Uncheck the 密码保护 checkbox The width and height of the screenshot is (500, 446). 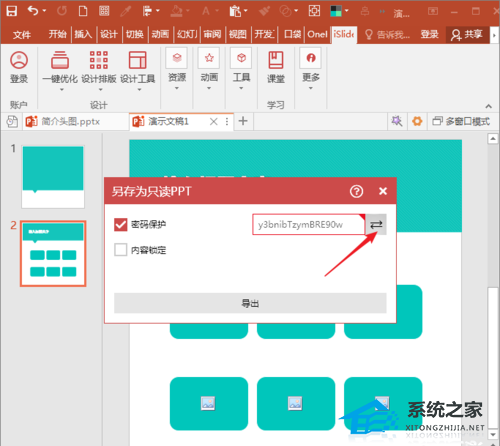point(120,225)
